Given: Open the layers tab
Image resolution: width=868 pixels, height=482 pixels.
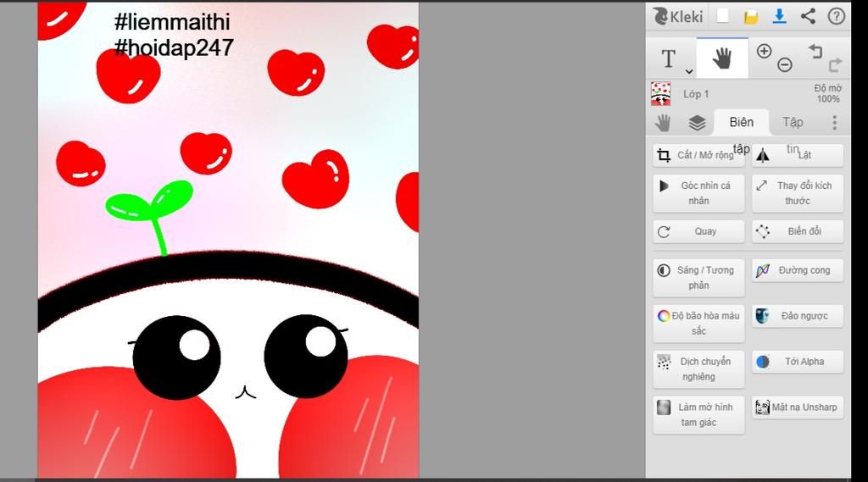Looking at the screenshot, I should point(697,123).
